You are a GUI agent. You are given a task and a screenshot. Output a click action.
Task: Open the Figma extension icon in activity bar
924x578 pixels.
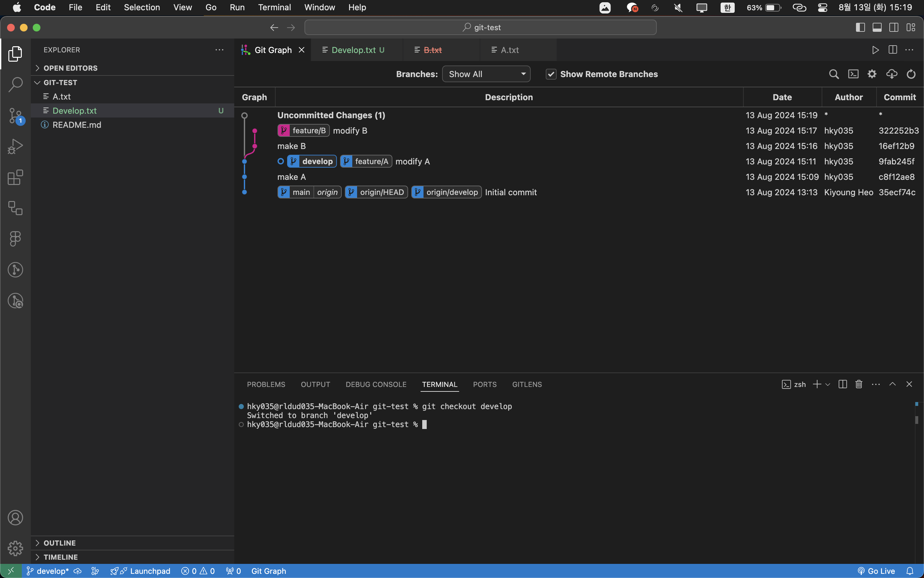point(15,239)
